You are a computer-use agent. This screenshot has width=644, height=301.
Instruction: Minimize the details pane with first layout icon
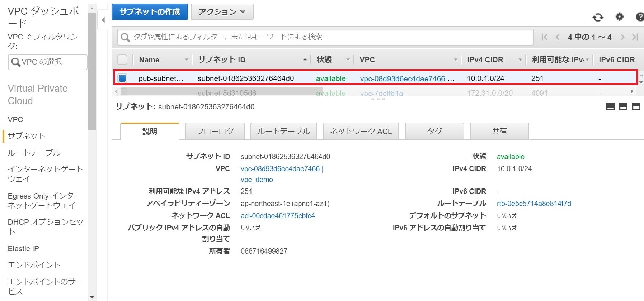610,107
